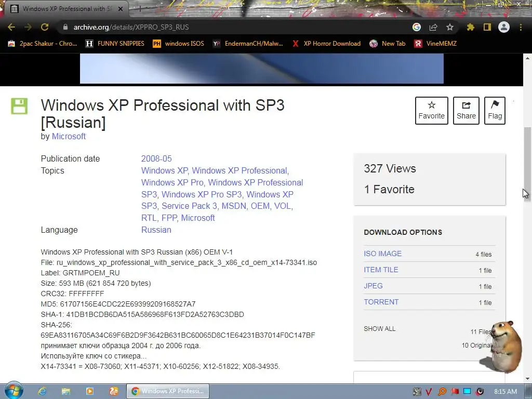The image size is (532, 399).
Task: Click the MD5 hash text line
Action: (118, 304)
